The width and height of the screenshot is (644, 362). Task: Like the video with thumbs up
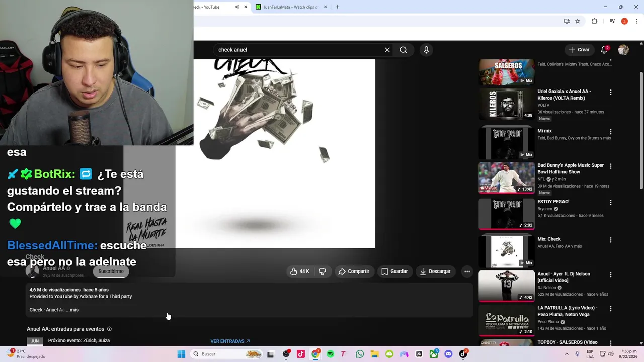pos(300,271)
